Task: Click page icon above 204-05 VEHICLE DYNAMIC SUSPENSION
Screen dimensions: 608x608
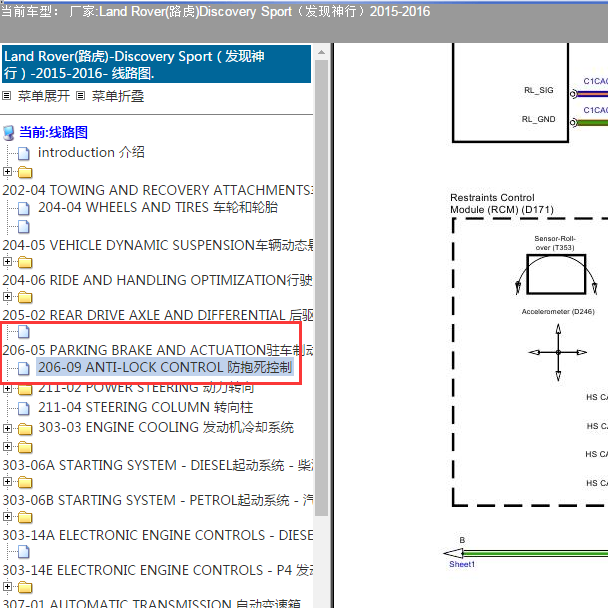Action: pyautogui.click(x=24, y=226)
